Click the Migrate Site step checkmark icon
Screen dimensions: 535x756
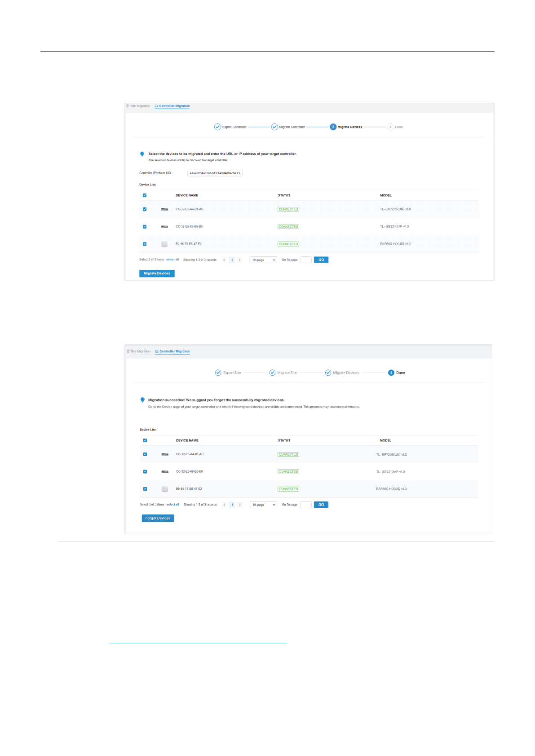272,373
